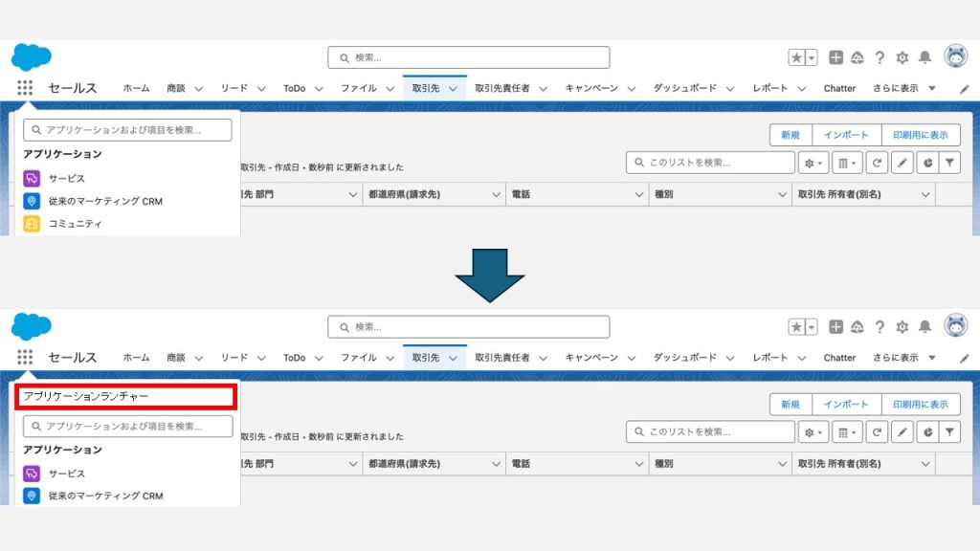Expand the 商談 tab chevron in upper screenshot
This screenshot has width=980, height=551.
tap(199, 88)
